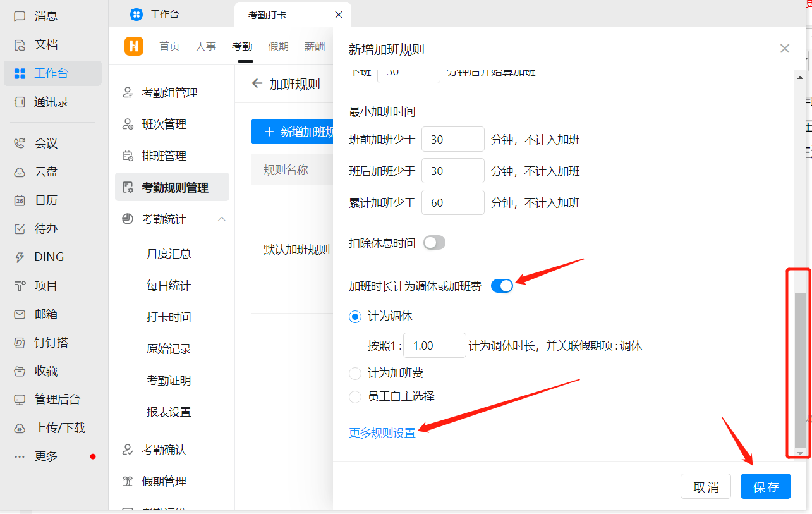
Task: Disable the 加班时长计为调休或加班费 toggle
Action: tap(501, 285)
